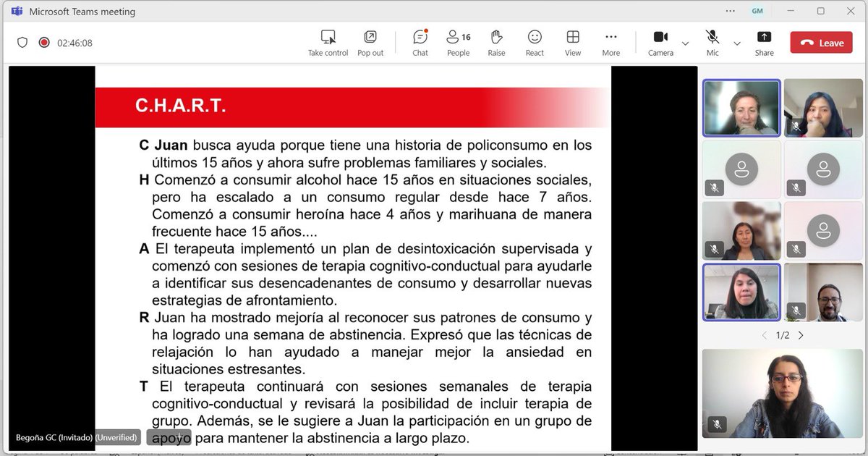This screenshot has height=456, width=868.
Task: Click the 1/2 page indicator
Action: point(783,335)
